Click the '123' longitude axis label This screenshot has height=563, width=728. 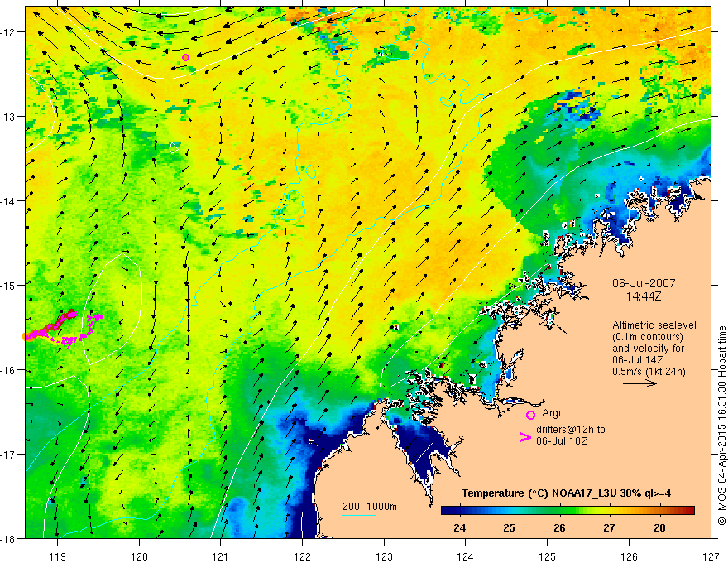coord(384,556)
